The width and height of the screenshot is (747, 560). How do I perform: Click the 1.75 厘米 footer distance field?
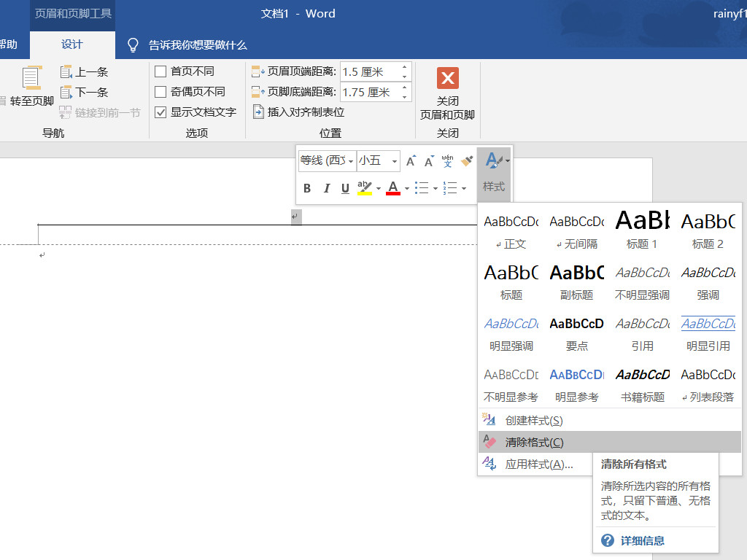(370, 92)
